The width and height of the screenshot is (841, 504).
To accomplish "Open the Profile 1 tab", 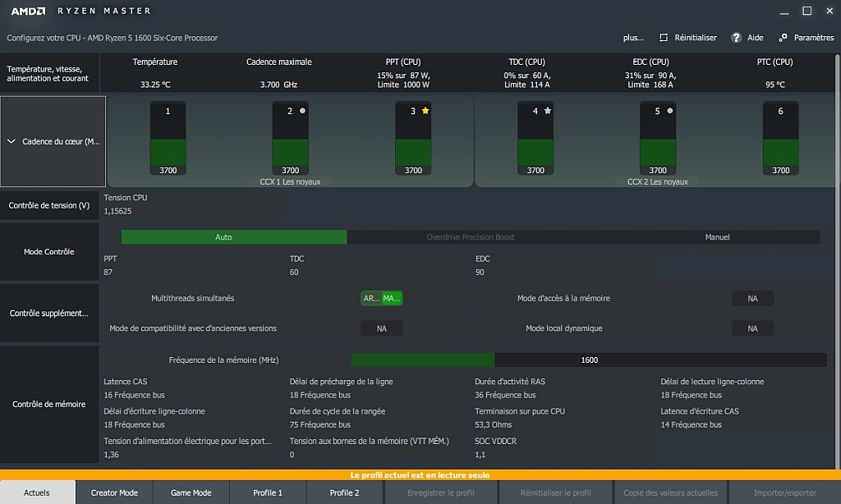I will click(x=268, y=493).
